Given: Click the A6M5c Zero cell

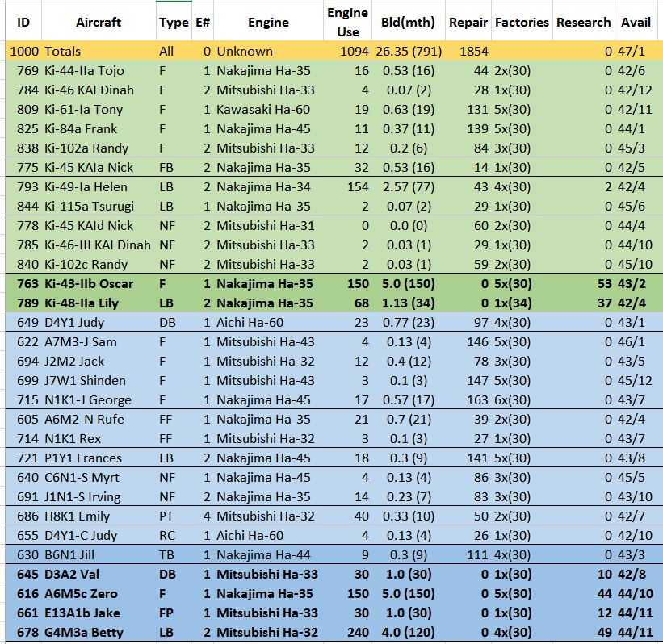Looking at the screenshot, I should (x=99, y=594).
